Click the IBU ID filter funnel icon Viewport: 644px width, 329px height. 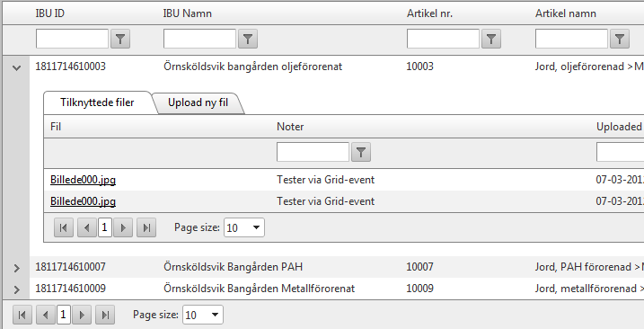(x=120, y=39)
